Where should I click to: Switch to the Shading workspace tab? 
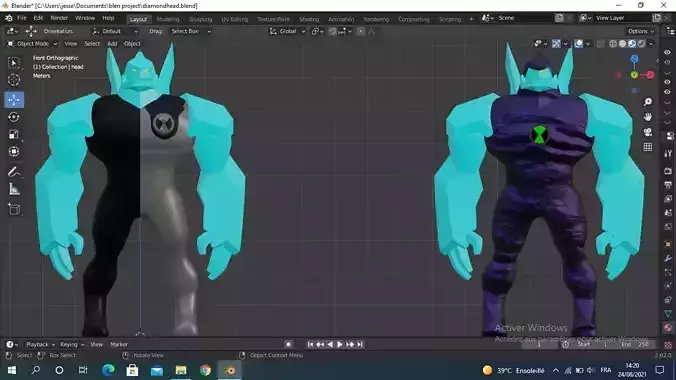pos(309,19)
